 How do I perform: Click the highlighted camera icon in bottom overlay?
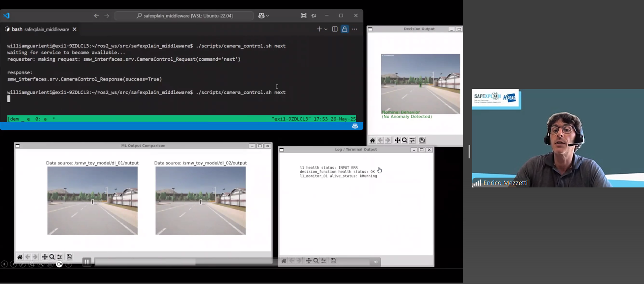click(59, 264)
